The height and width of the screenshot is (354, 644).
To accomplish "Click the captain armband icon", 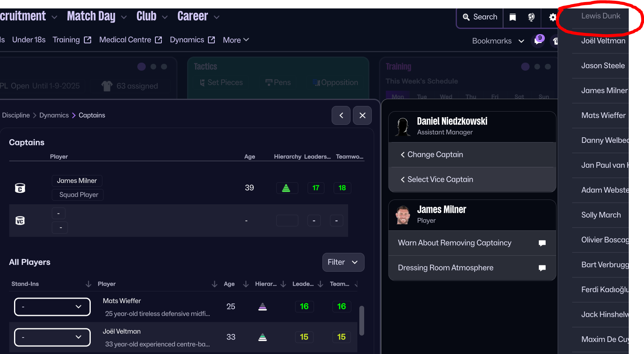I will coord(20,188).
